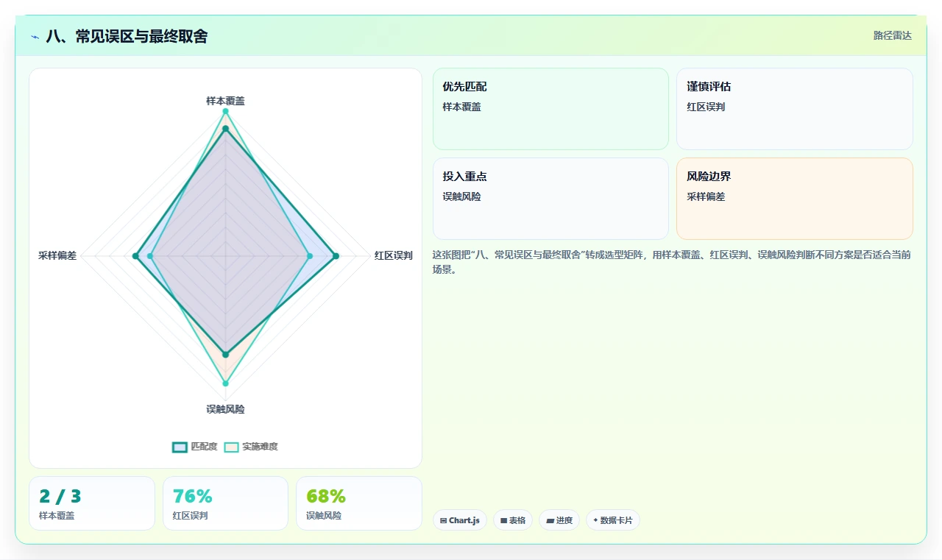Click the 红区误判 text in 谨慎评估 card
The height and width of the screenshot is (560, 942).
tap(706, 107)
